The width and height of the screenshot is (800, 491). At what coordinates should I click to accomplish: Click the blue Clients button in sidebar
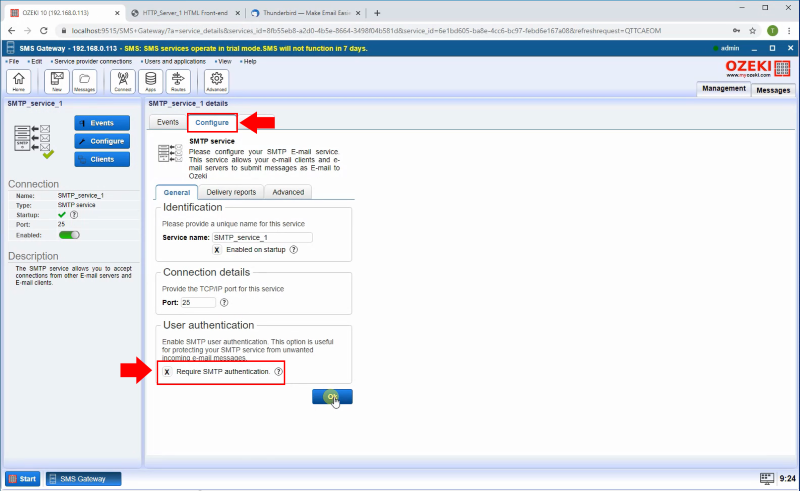coord(102,159)
